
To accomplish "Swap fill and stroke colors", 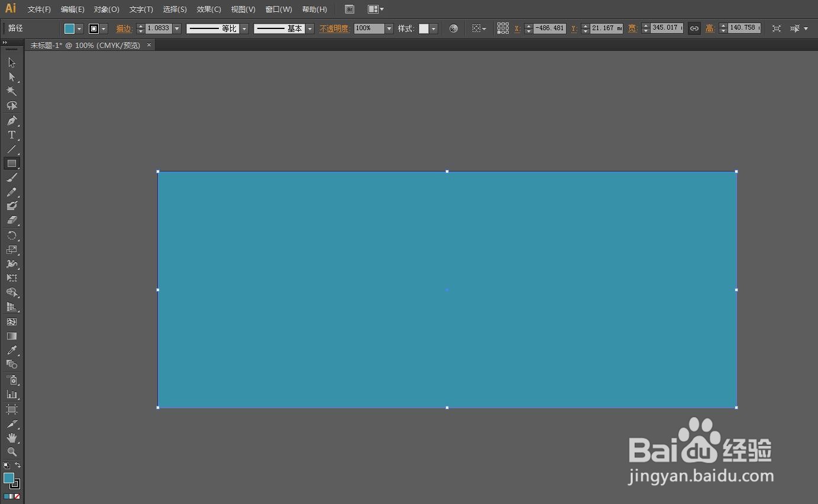I will 18,466.
